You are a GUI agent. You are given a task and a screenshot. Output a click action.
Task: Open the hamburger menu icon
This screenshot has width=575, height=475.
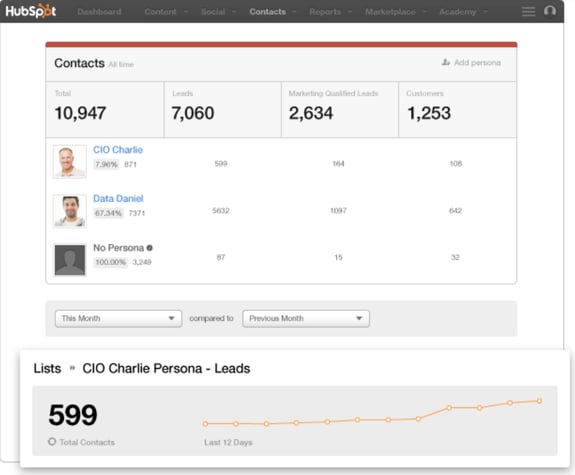[528, 11]
